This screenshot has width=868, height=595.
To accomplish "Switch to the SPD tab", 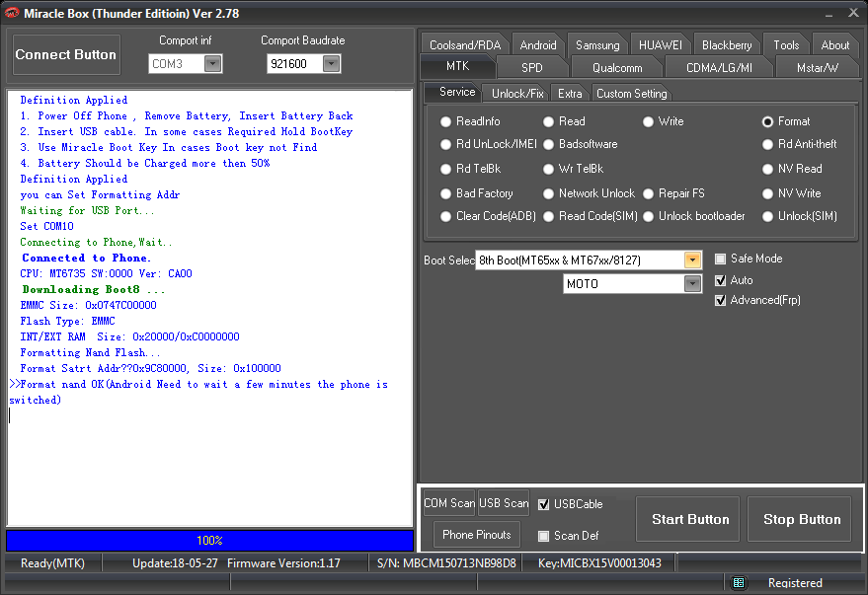I will pos(532,67).
